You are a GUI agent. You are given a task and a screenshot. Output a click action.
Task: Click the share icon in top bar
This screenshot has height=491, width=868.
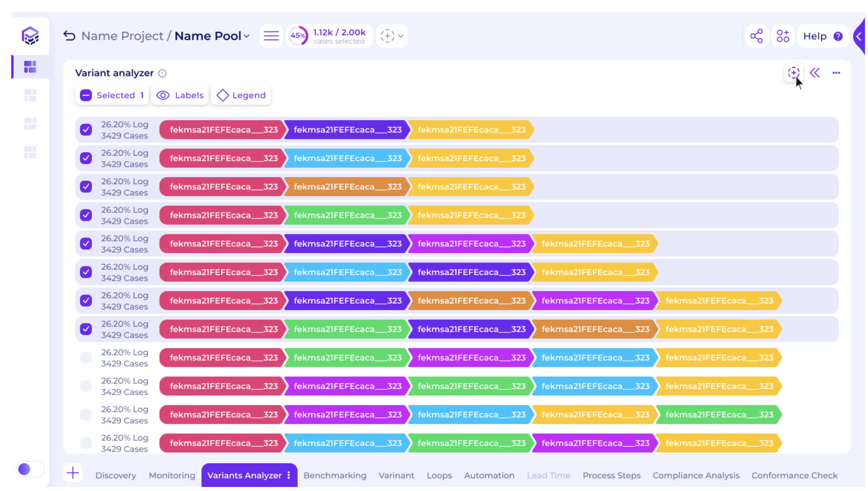point(757,36)
